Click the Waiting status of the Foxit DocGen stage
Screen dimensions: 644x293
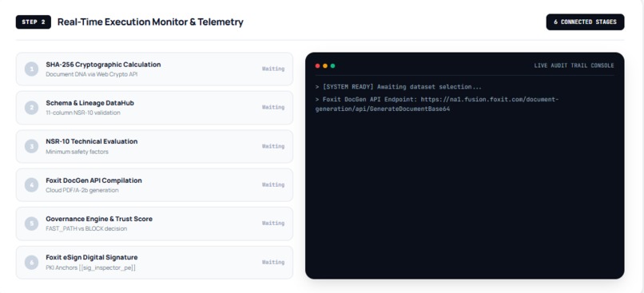tap(273, 184)
